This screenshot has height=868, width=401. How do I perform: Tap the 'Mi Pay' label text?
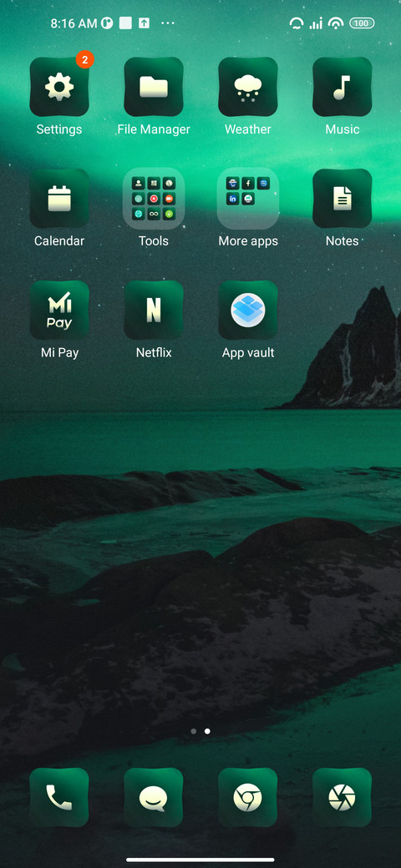60,352
